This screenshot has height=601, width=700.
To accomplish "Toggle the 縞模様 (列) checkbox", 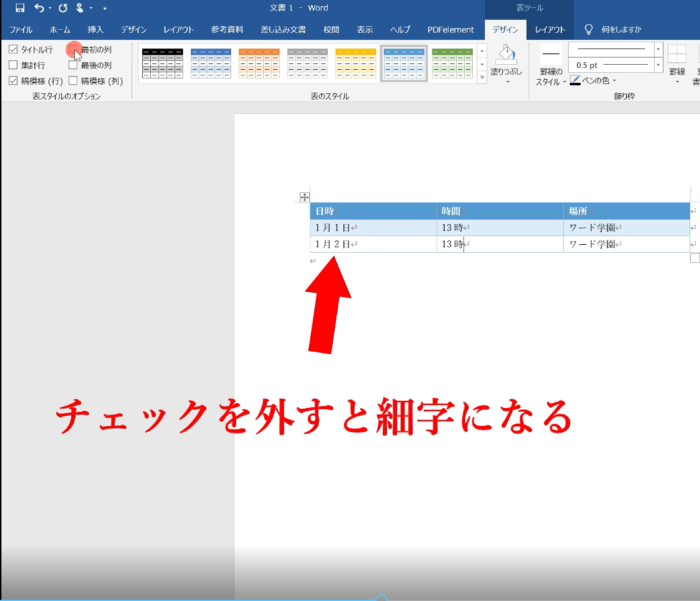I will tap(73, 81).
